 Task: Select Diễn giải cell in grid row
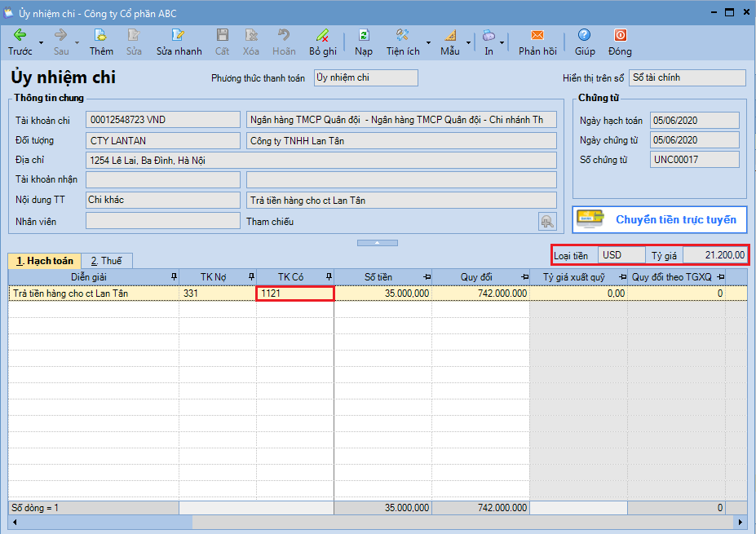coord(94,293)
